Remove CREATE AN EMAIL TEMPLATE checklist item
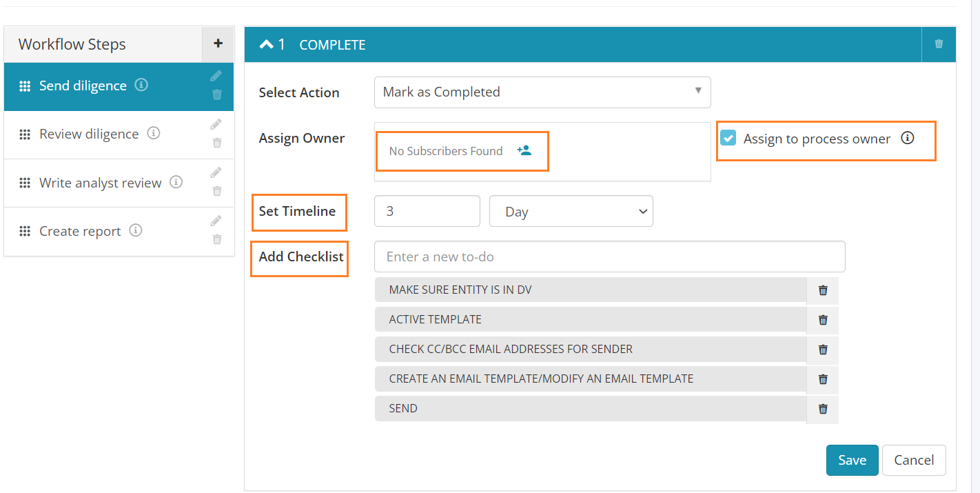The image size is (980, 493). (x=823, y=379)
